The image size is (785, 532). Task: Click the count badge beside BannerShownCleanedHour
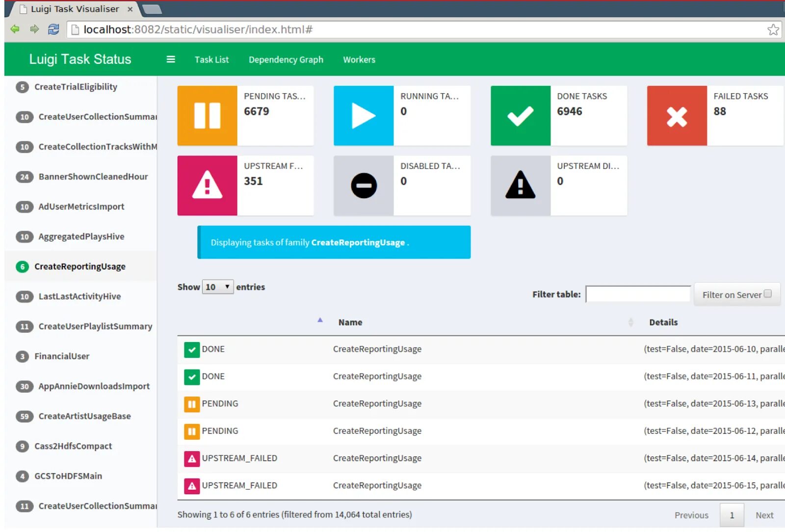coord(25,177)
